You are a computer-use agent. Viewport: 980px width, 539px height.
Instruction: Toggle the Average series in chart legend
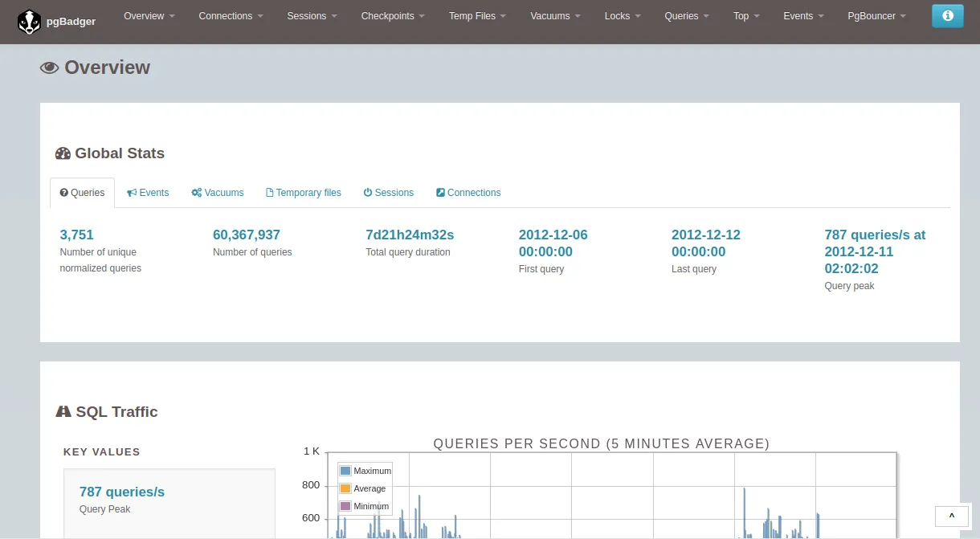pos(370,488)
